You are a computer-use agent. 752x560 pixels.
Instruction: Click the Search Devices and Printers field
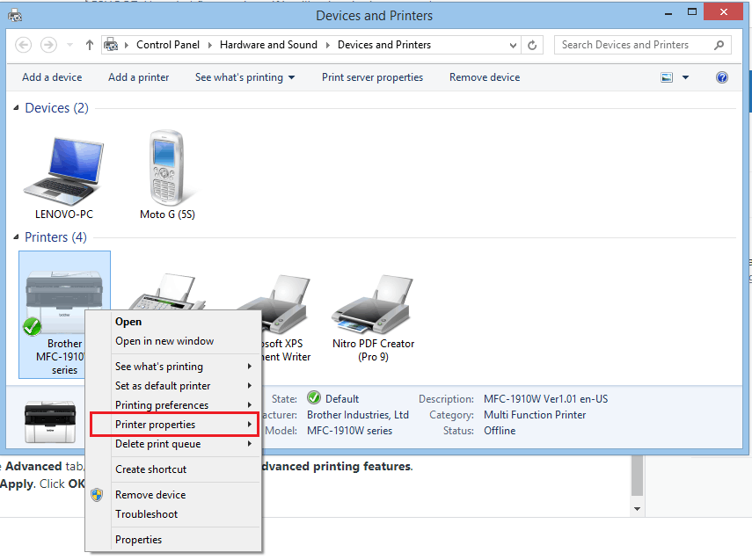[x=643, y=45]
